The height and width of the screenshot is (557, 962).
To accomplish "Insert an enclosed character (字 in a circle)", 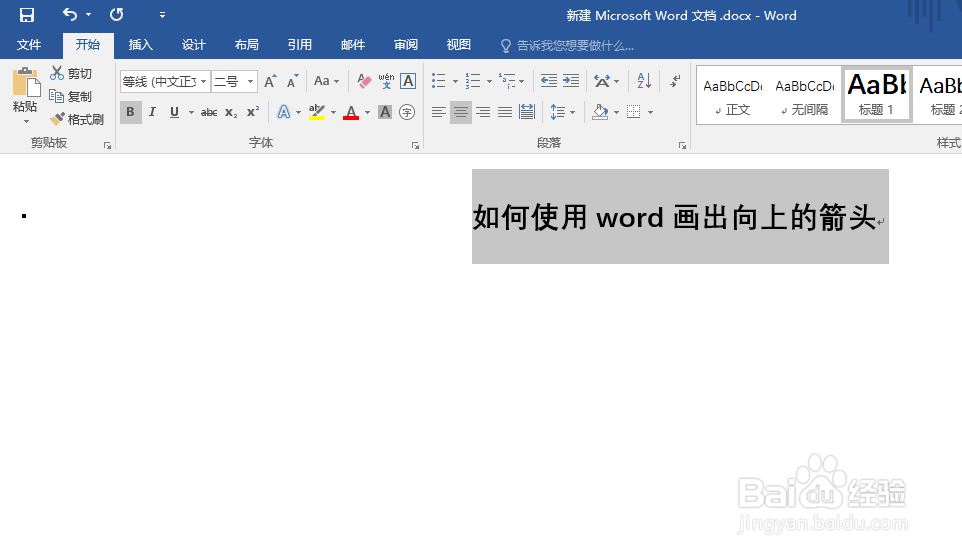I will [x=407, y=112].
